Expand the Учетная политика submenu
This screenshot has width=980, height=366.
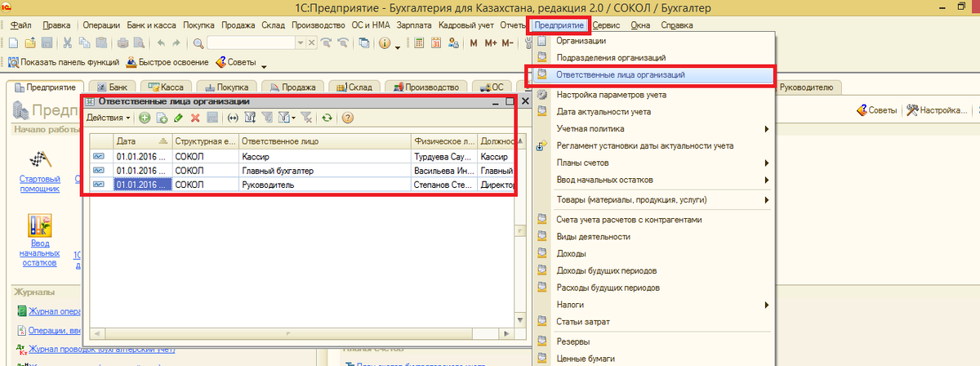click(766, 128)
